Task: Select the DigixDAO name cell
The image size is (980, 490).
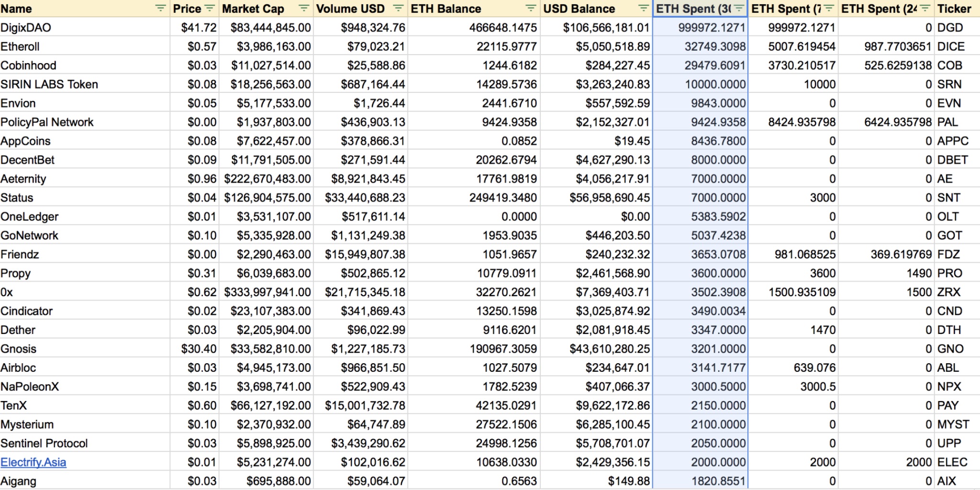Action: [x=85, y=28]
